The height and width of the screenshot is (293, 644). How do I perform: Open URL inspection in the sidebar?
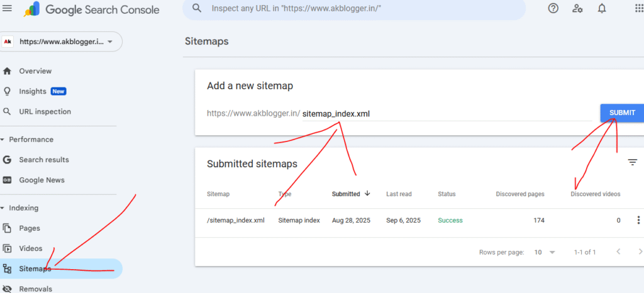click(x=45, y=112)
